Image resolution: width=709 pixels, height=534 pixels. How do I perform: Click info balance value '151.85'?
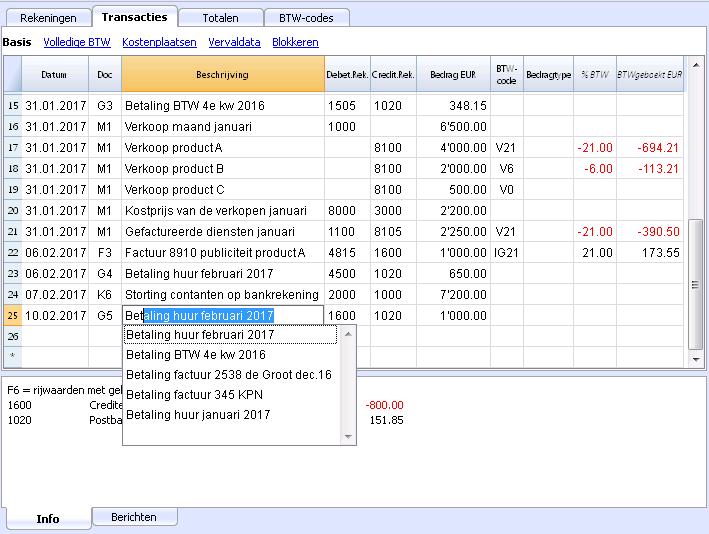coord(387,420)
